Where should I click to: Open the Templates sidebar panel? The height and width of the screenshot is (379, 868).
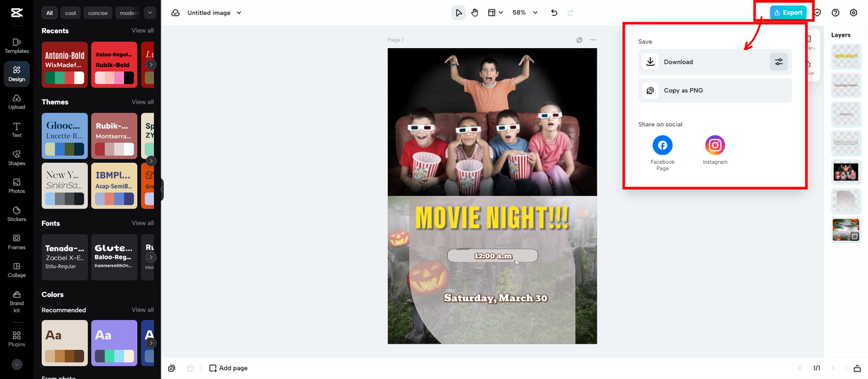coord(16,45)
